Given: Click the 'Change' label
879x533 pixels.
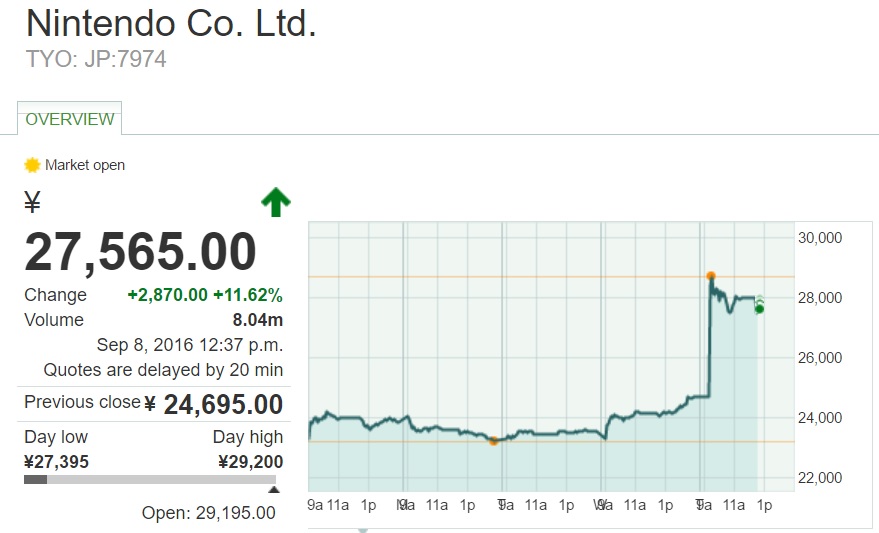Looking at the screenshot, I should 55,295.
